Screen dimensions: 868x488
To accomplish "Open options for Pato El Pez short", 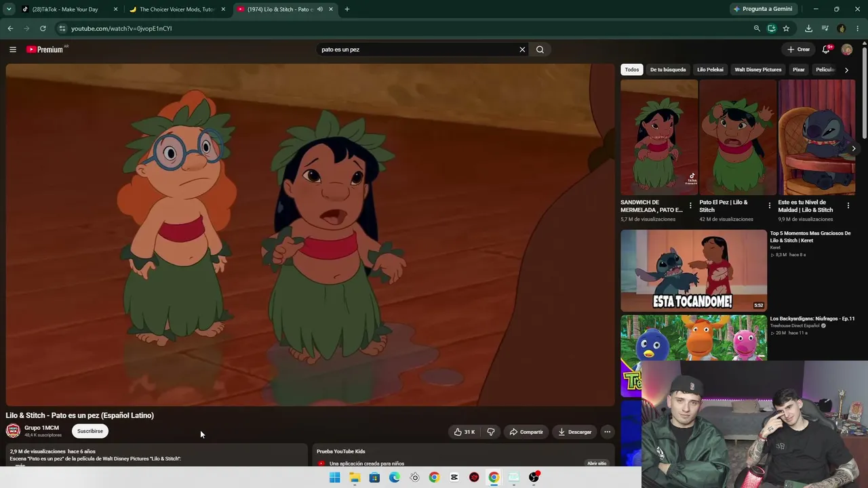I will 769,205.
